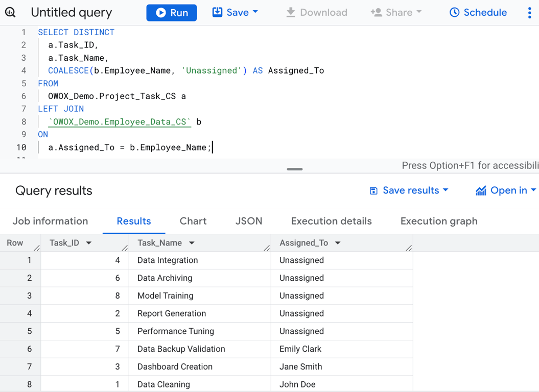Viewport: 539px width, 392px height.
Task: Open the Schedule option
Action: click(478, 12)
